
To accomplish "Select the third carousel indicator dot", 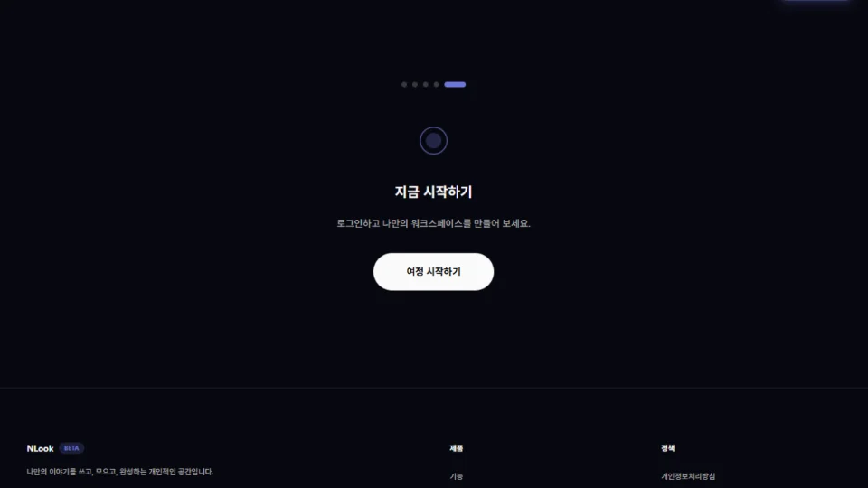I will pos(426,85).
